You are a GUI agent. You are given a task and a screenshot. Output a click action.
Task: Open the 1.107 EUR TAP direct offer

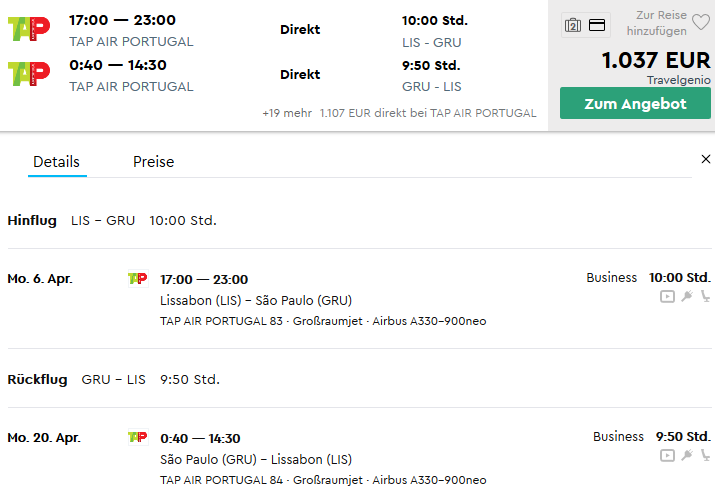tap(428, 113)
